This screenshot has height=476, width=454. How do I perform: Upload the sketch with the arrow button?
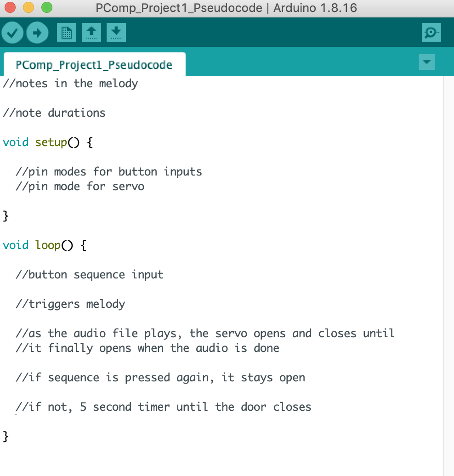click(x=37, y=33)
